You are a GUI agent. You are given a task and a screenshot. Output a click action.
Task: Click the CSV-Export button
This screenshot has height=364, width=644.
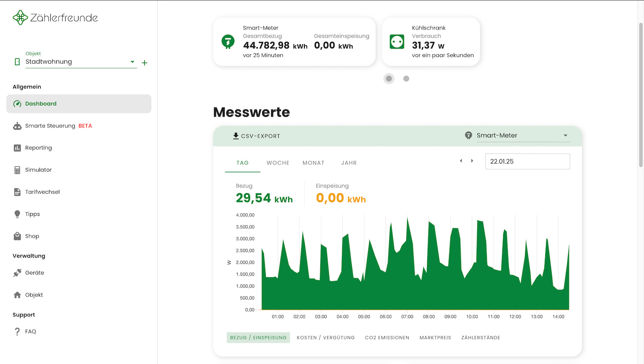pyautogui.click(x=256, y=136)
